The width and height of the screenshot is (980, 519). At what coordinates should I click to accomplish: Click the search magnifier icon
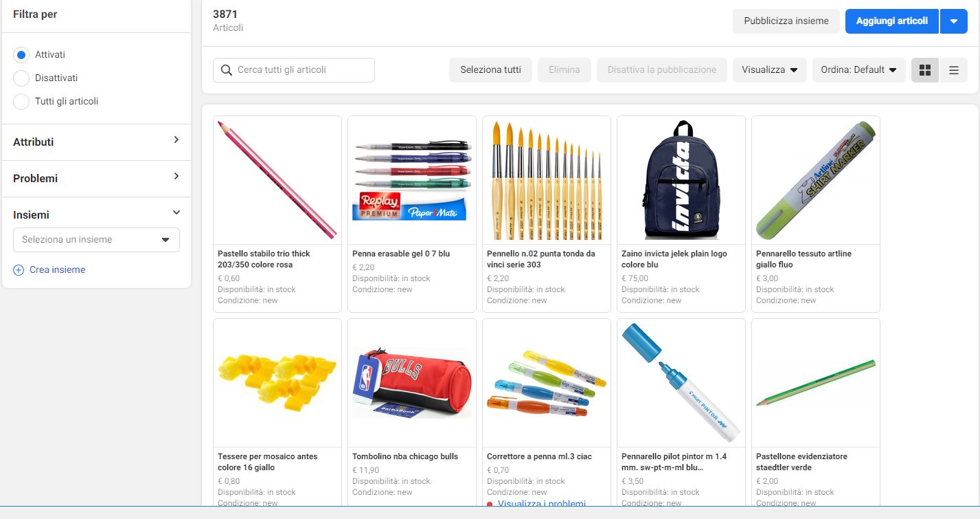(227, 70)
